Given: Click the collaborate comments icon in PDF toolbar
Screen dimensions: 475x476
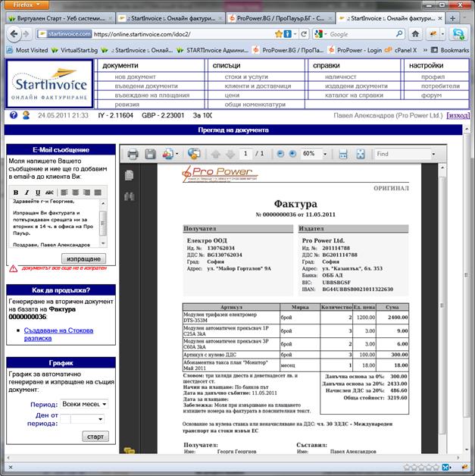Looking at the screenshot, I should (x=194, y=154).
